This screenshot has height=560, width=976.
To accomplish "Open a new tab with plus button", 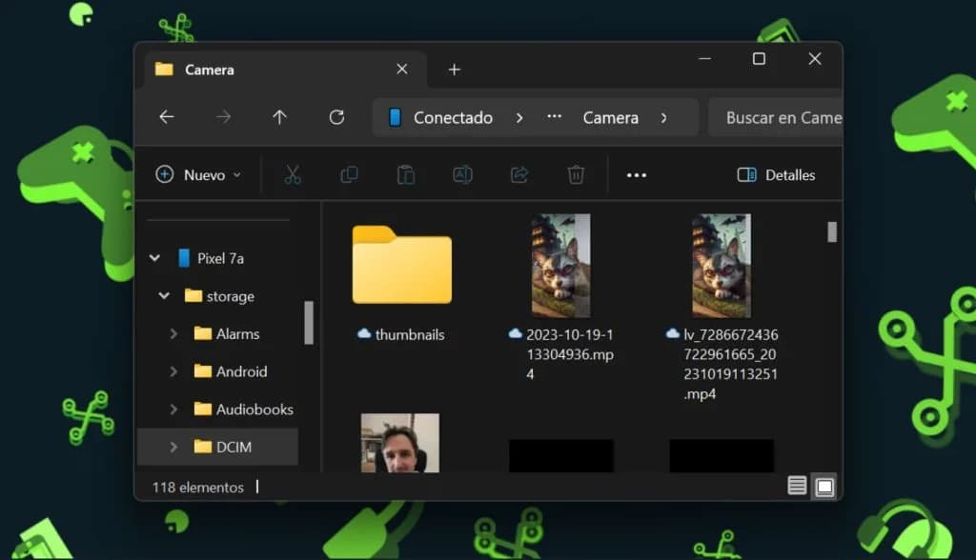I will click(x=455, y=70).
